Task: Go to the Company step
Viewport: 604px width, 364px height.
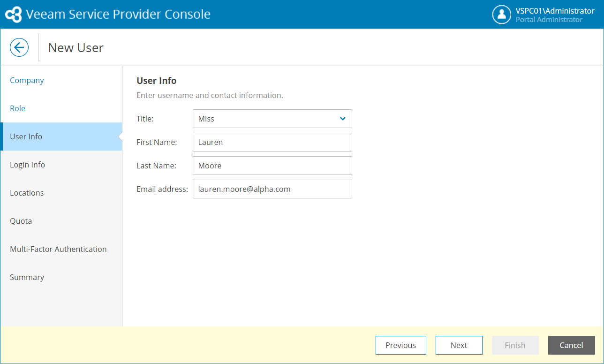Action: (x=61, y=80)
